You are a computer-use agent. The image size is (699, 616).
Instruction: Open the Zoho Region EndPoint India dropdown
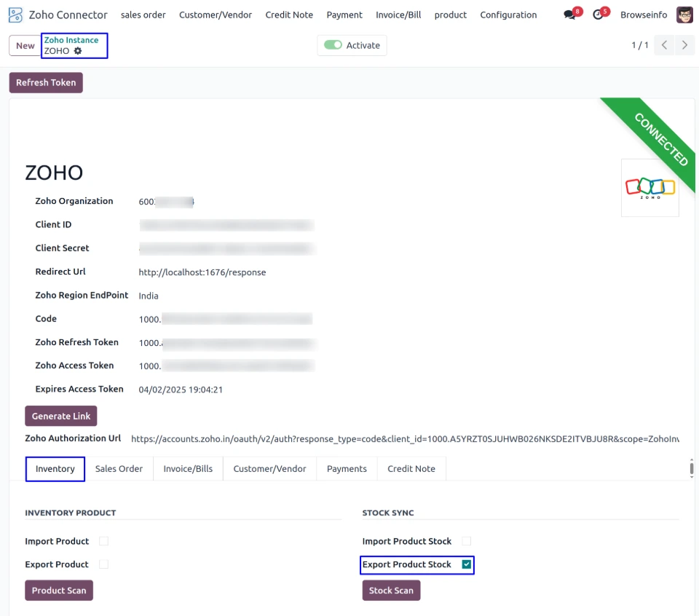pyautogui.click(x=218, y=296)
